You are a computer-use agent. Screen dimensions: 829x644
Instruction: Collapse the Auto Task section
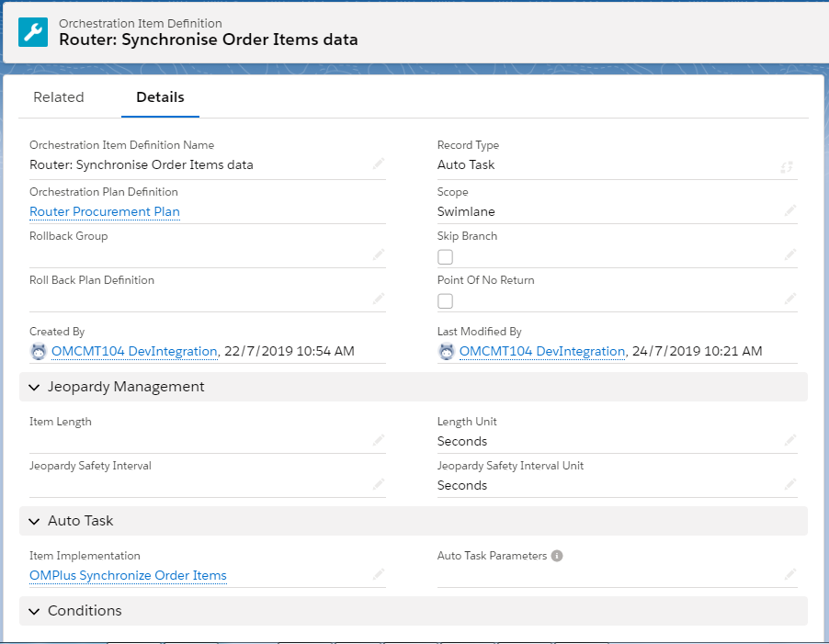(34, 520)
